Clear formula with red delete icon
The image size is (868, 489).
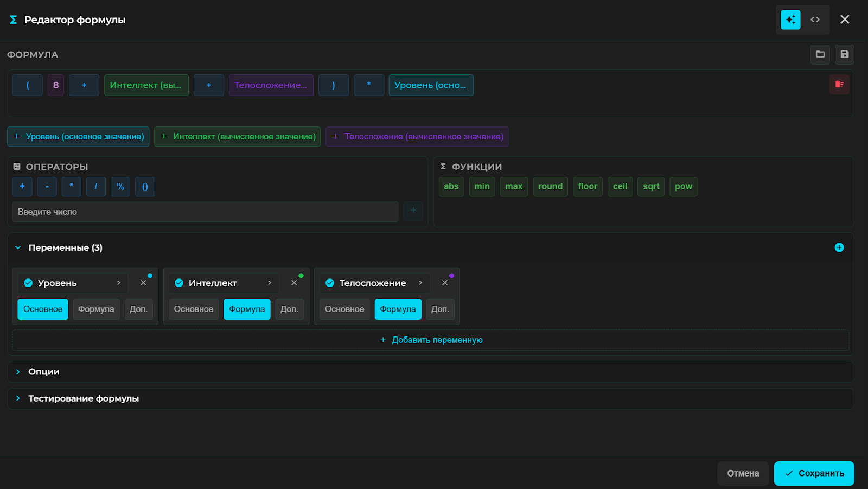pos(839,85)
